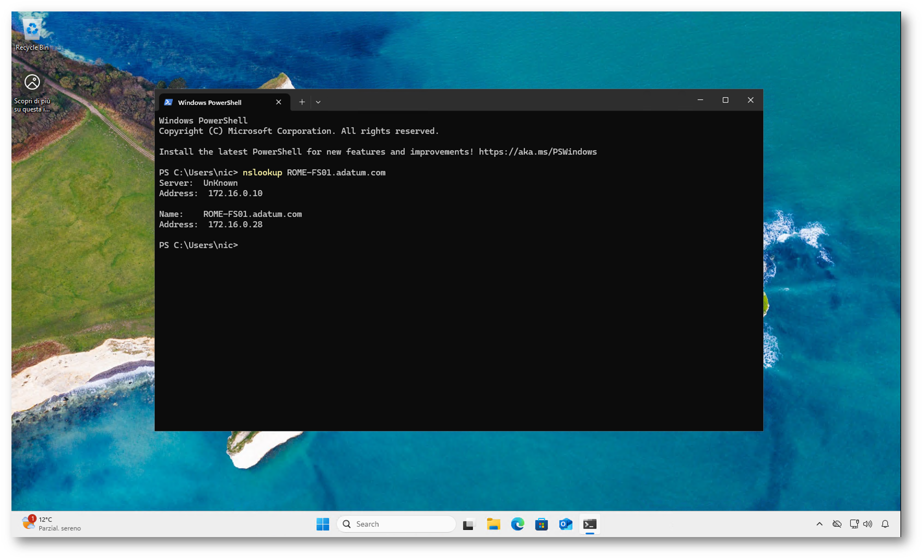Viewport: 924px width, 560px height.
Task: Open Microsoft Edge from the taskbar
Action: point(517,524)
